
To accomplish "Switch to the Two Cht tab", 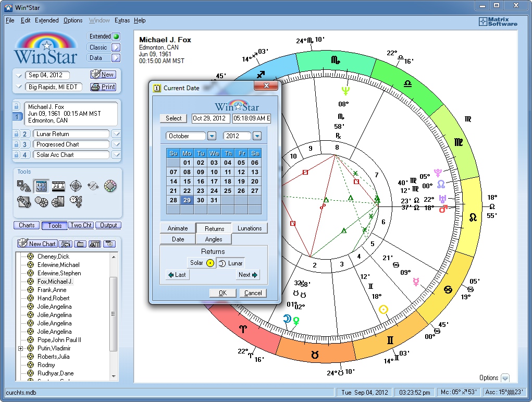I will pyautogui.click(x=81, y=225).
